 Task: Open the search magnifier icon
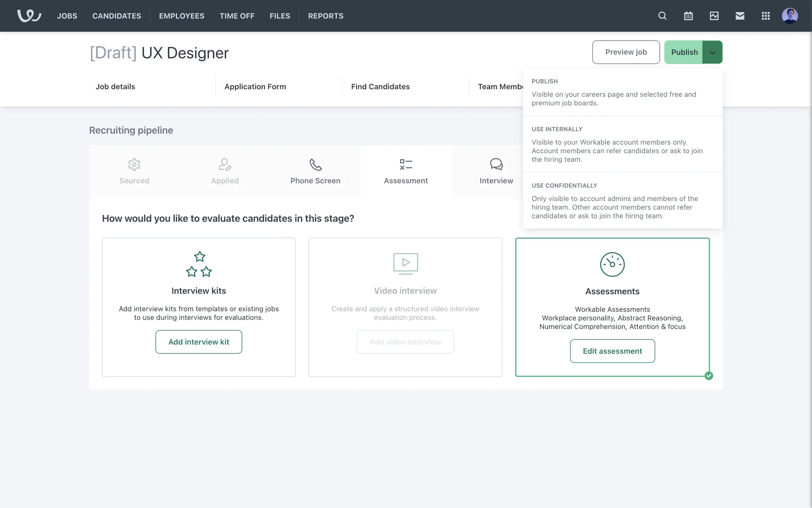tap(662, 16)
